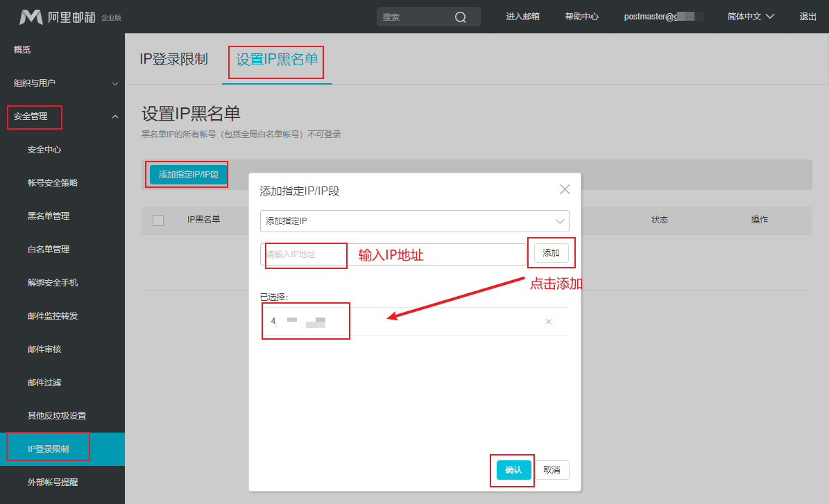
Task: Select all rows with the header checkbox
Action: tap(157, 219)
